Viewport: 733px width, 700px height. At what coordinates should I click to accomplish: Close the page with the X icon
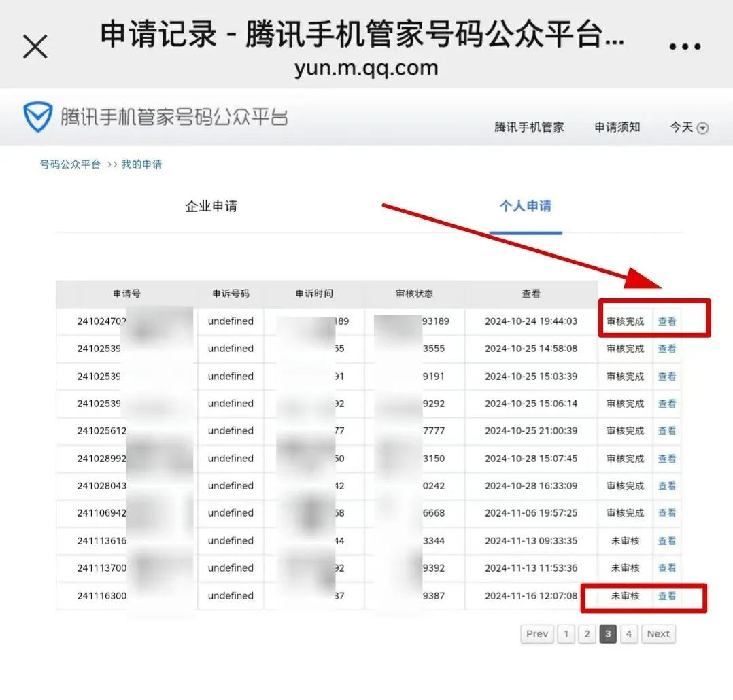pyautogui.click(x=35, y=47)
